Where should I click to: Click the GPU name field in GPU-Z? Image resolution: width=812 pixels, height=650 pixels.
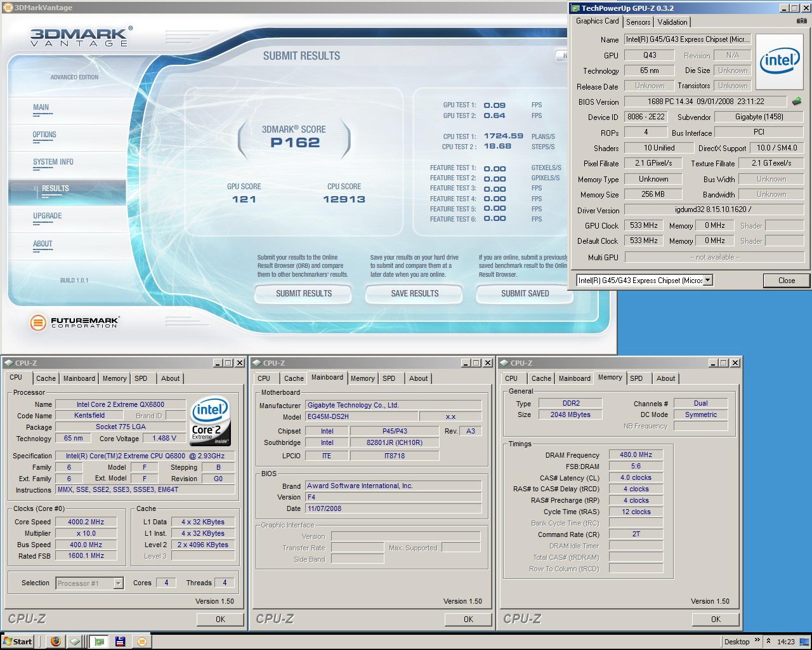[x=688, y=39]
